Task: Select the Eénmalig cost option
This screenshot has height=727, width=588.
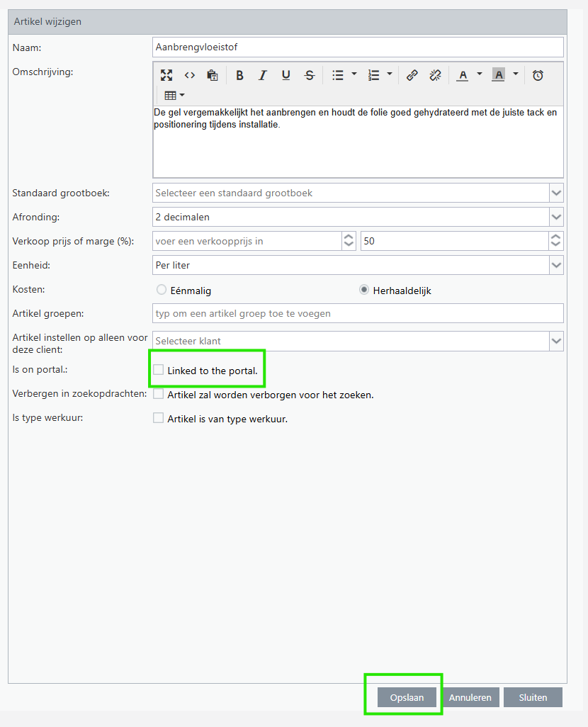Action: point(162,290)
